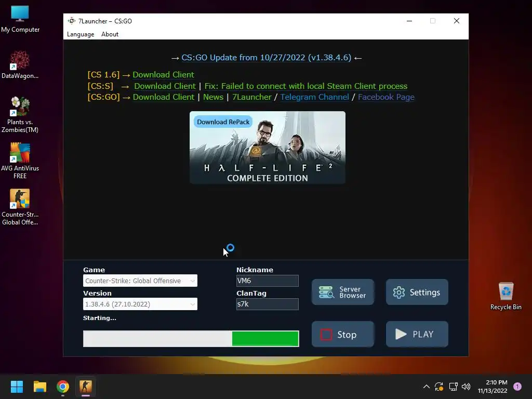Image resolution: width=532 pixels, height=399 pixels.
Task: Select AVG AntiVirus FREE shortcut
Action: [20, 161]
